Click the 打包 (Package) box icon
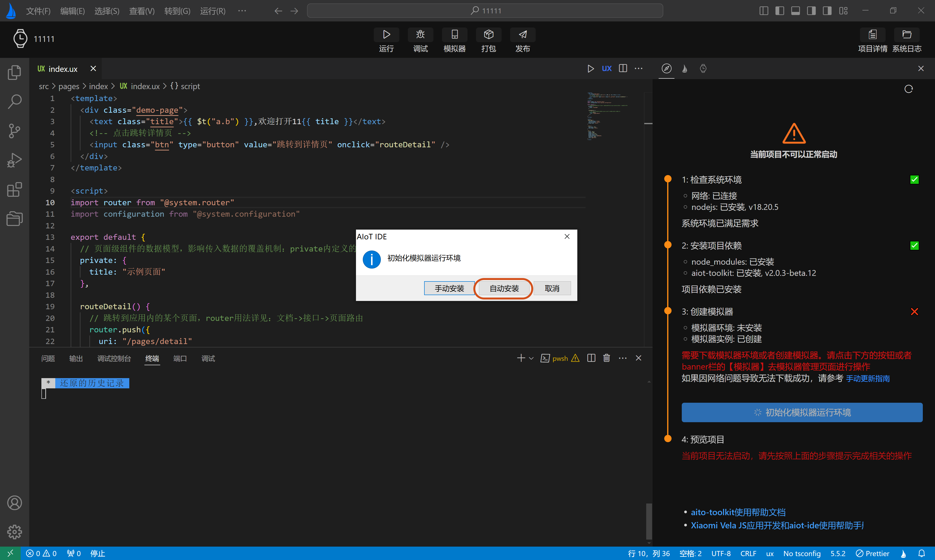Image resolution: width=935 pixels, height=560 pixels. [x=488, y=35]
